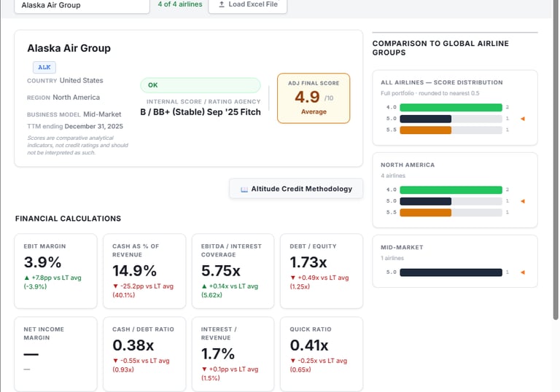Click the green OK status pill

pos(201,85)
